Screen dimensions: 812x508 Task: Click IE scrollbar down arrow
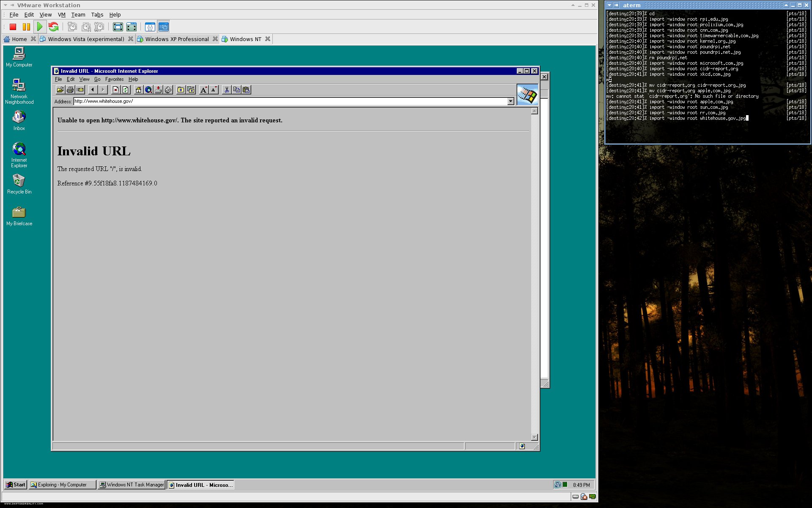(534, 437)
